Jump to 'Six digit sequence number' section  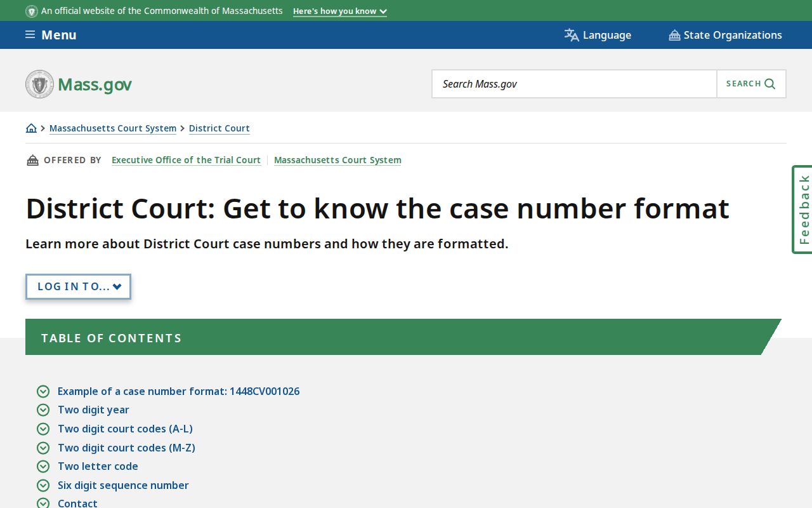click(123, 485)
